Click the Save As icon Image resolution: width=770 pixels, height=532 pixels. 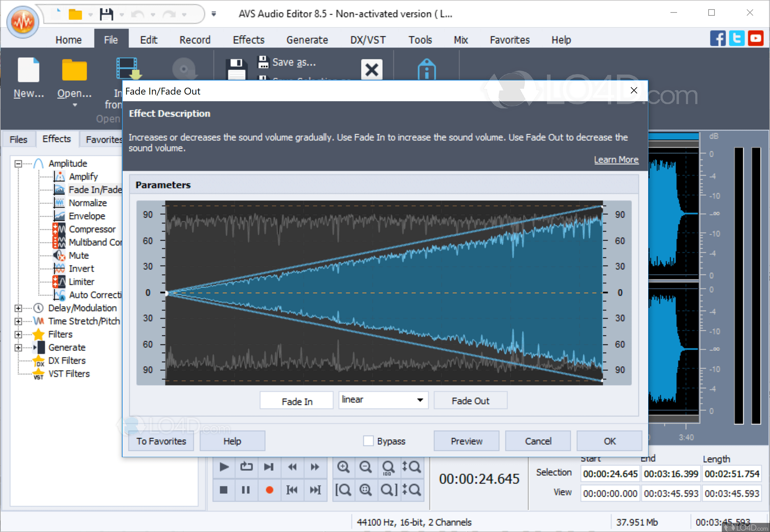point(264,62)
